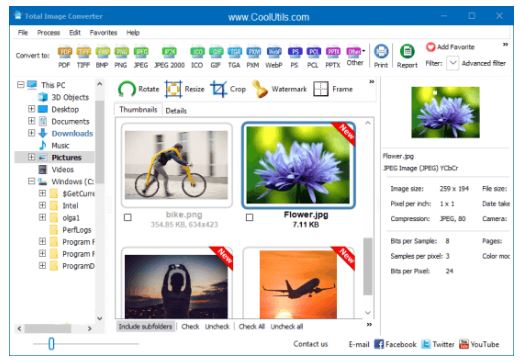Click Check All button
The image size is (520, 361).
(252, 326)
